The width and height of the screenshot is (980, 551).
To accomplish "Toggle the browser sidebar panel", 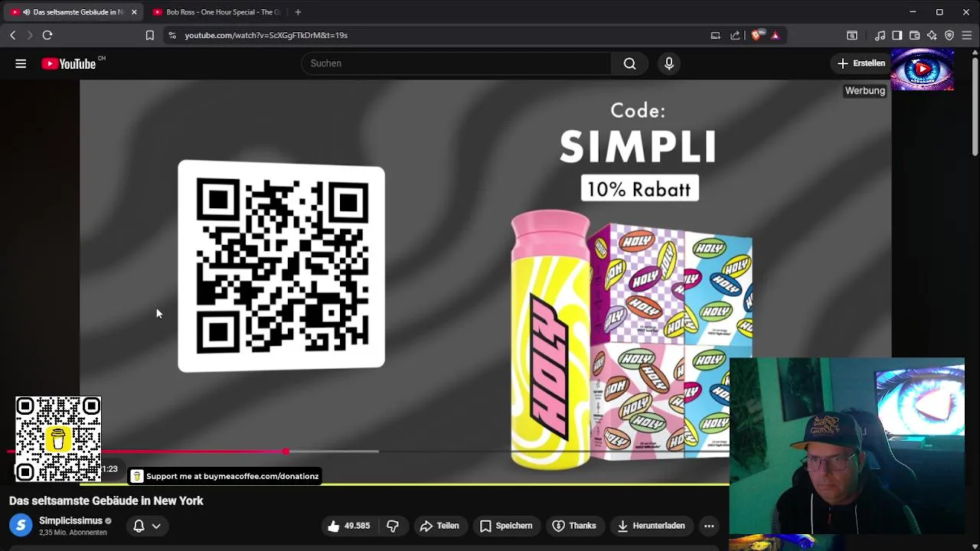I will (897, 35).
